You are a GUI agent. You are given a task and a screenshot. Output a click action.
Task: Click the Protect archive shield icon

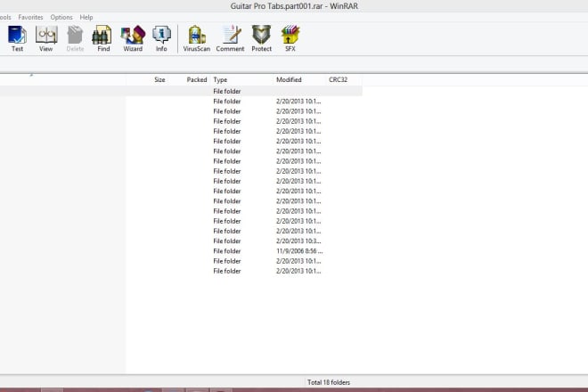261,38
